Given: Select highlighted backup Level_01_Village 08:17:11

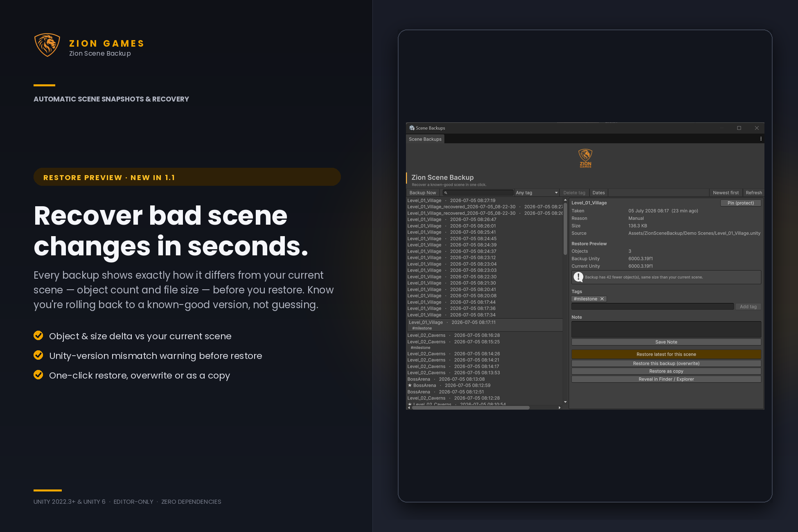Looking at the screenshot, I should (485, 325).
